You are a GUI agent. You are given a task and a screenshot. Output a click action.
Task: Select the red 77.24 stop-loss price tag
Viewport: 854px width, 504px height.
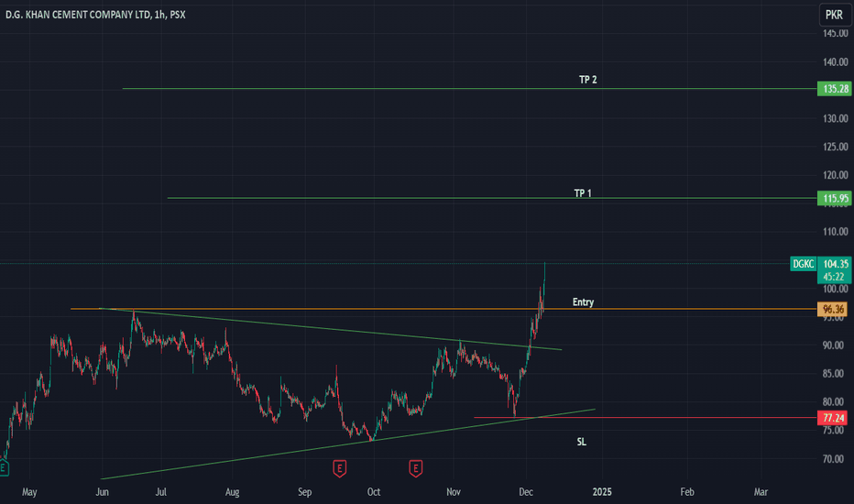coord(832,418)
